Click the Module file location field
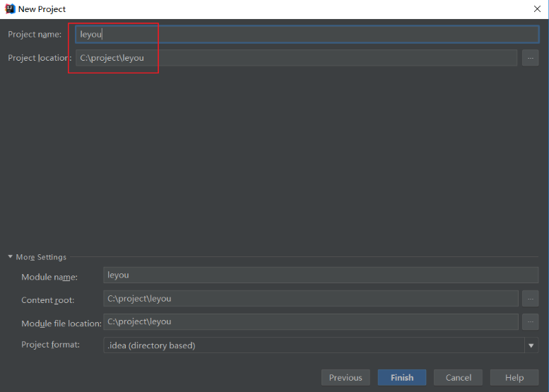549x392 pixels. click(x=311, y=321)
